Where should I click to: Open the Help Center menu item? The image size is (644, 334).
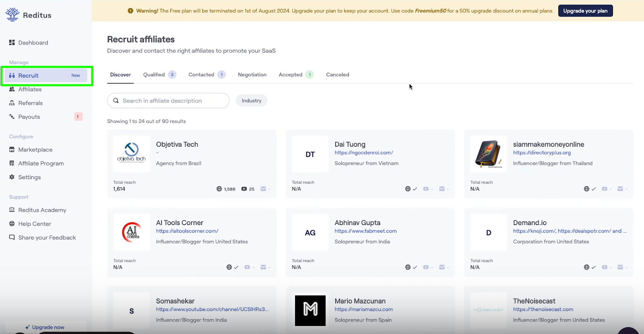click(46, 223)
